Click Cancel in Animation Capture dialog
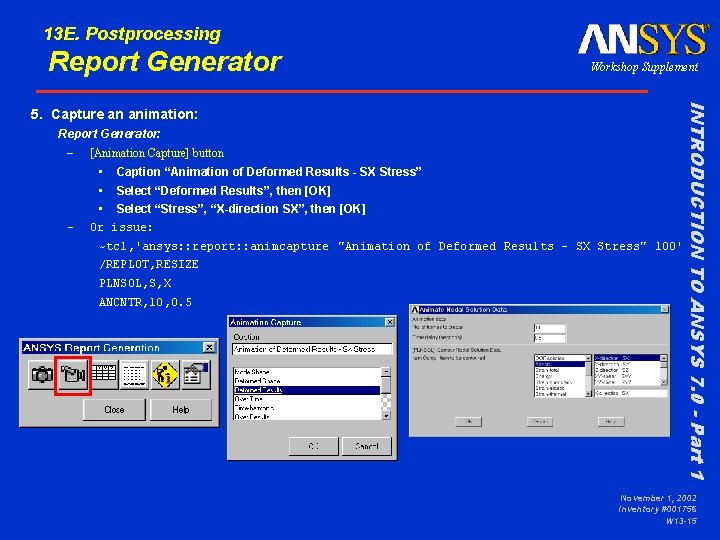The width and height of the screenshot is (720, 540). [x=367, y=446]
